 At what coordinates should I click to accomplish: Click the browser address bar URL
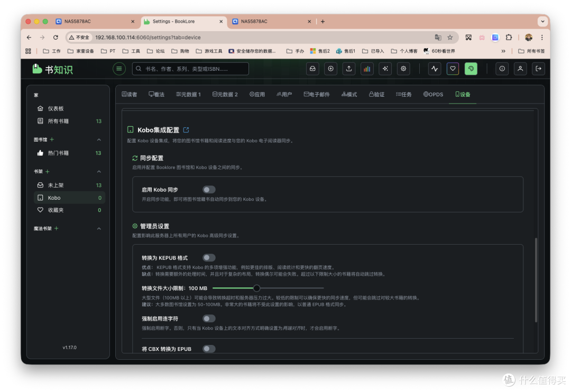tap(148, 38)
